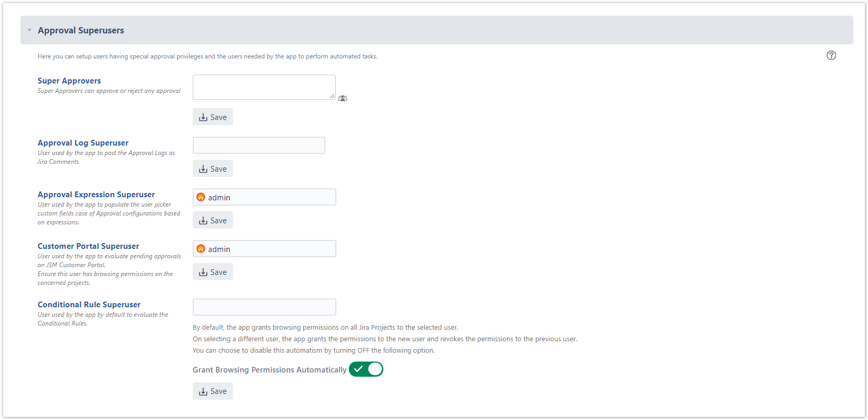Save the Customer Portal Superuser setting
This screenshot has height=420, width=868.
click(213, 272)
